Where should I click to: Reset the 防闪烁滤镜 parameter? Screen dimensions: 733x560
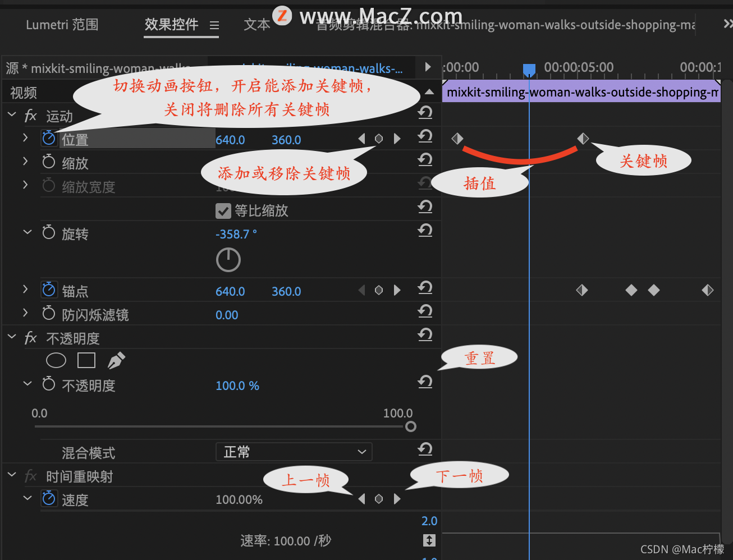point(425,311)
